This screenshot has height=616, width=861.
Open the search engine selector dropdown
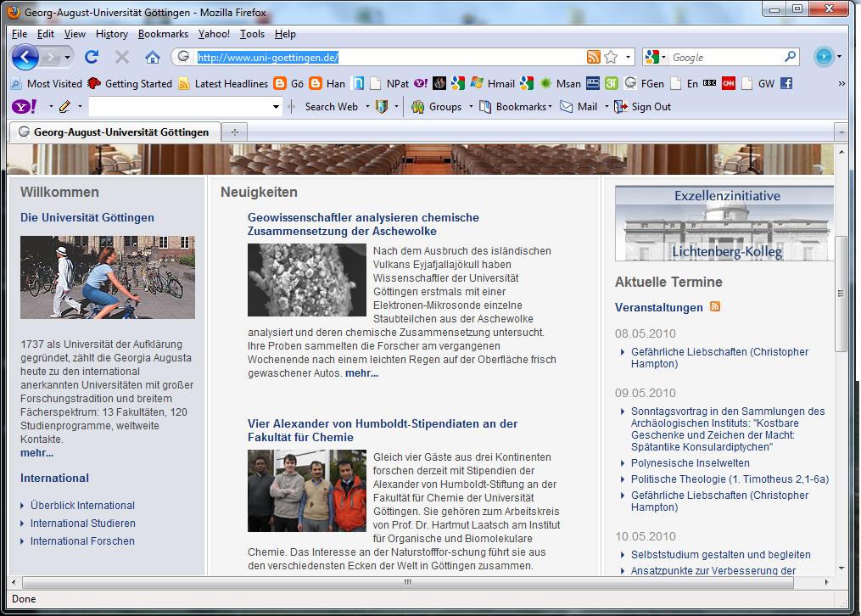(x=654, y=57)
